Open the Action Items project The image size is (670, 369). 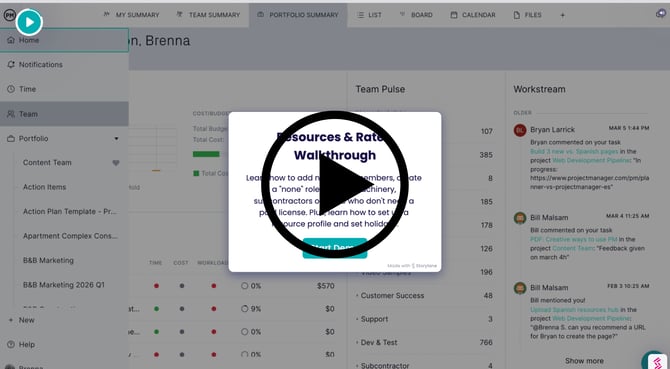(x=44, y=187)
